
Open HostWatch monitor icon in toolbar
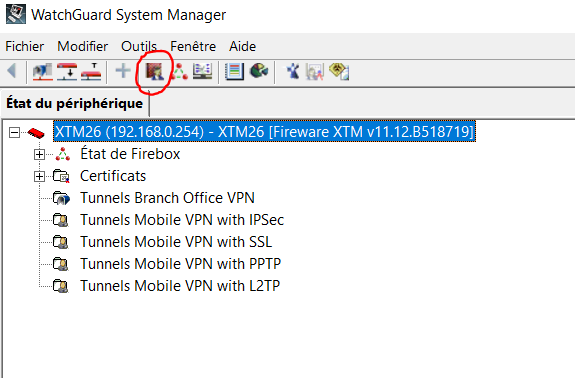203,71
